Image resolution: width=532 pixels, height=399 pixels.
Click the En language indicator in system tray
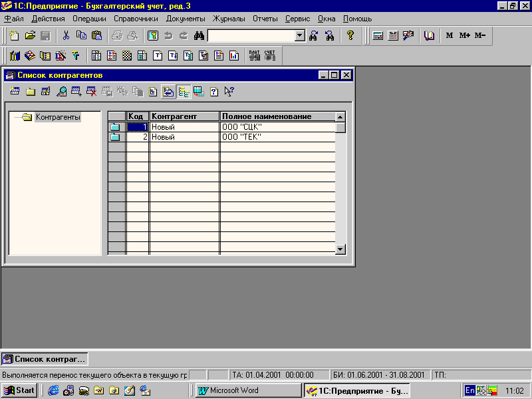point(470,390)
